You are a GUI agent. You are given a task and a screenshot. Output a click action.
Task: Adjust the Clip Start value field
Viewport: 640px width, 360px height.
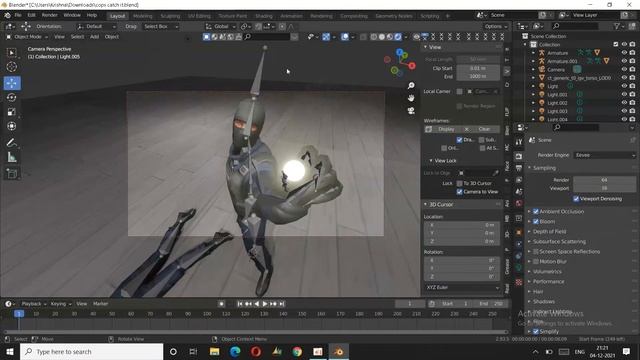point(478,68)
